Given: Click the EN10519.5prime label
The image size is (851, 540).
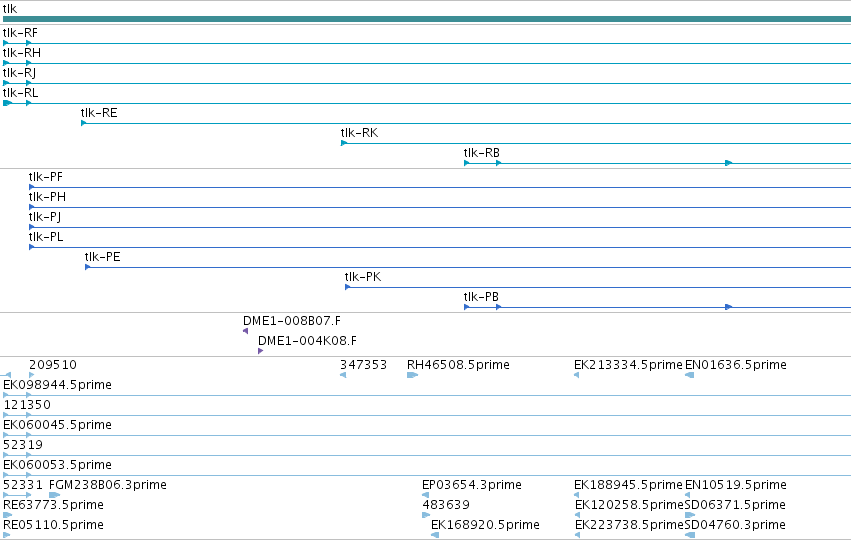Looking at the screenshot, I should click(735, 485).
